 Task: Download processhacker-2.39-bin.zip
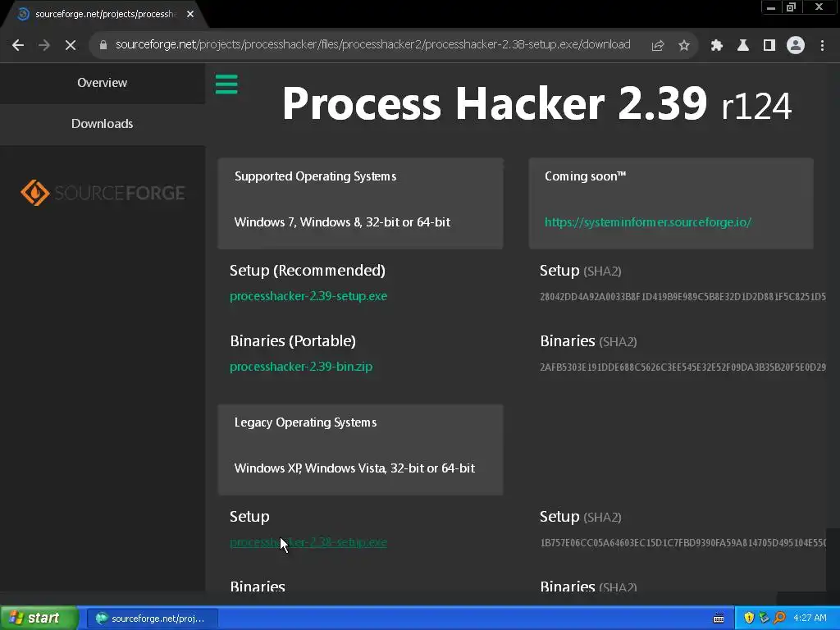[x=300, y=367]
